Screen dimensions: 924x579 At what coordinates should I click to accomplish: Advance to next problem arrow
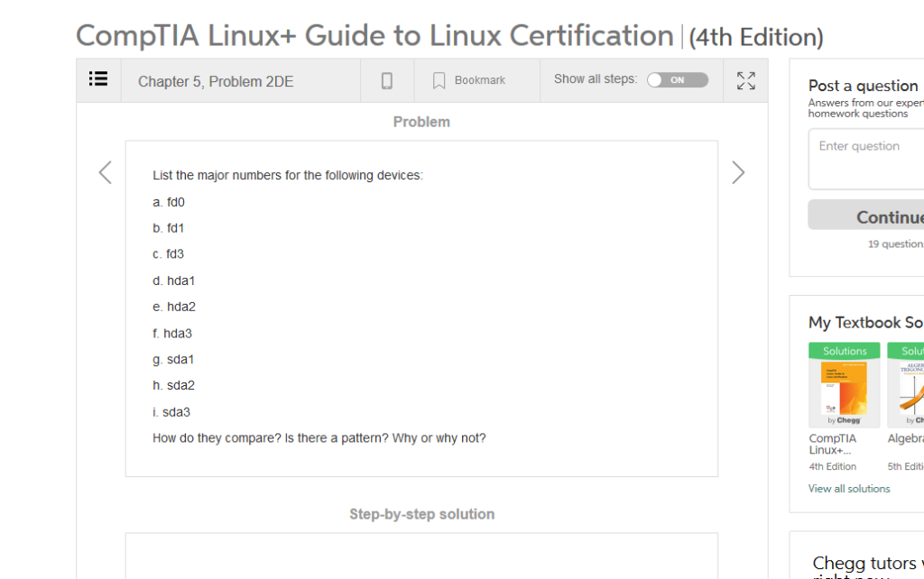[x=738, y=171]
